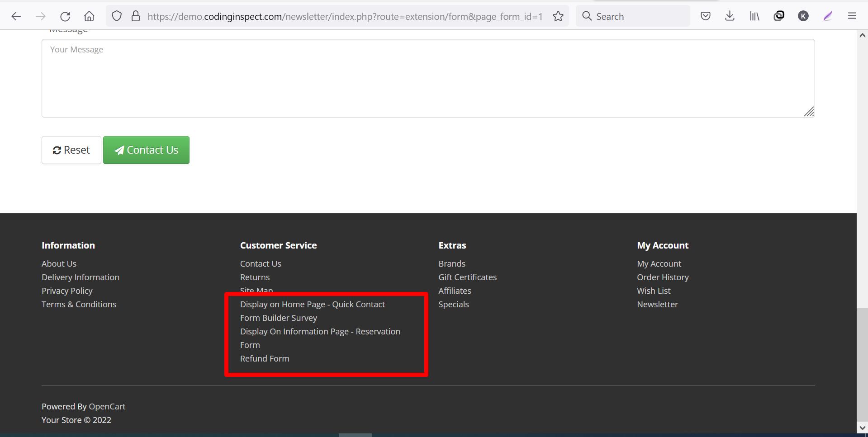Go to browser home page icon
The width and height of the screenshot is (868, 437).
[89, 16]
